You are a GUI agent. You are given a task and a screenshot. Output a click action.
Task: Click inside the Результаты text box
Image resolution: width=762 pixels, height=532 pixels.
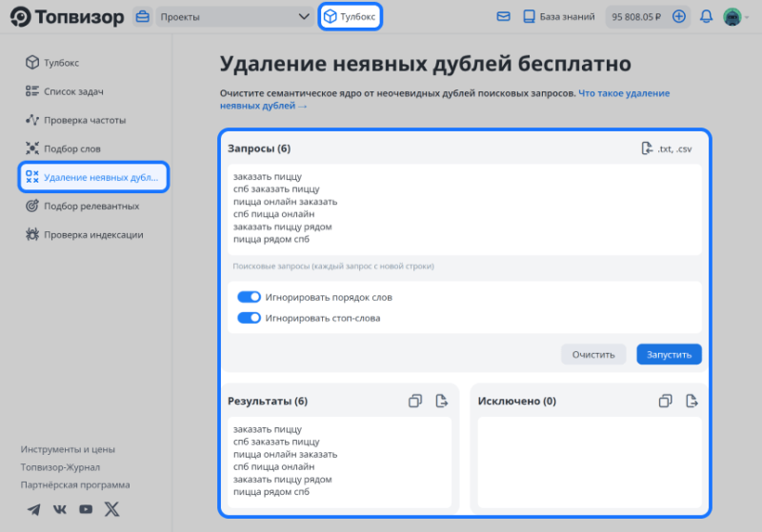[339, 463]
